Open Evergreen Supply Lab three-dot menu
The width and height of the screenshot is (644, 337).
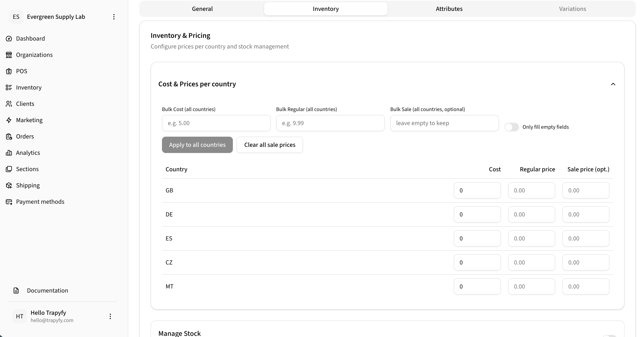click(x=114, y=17)
